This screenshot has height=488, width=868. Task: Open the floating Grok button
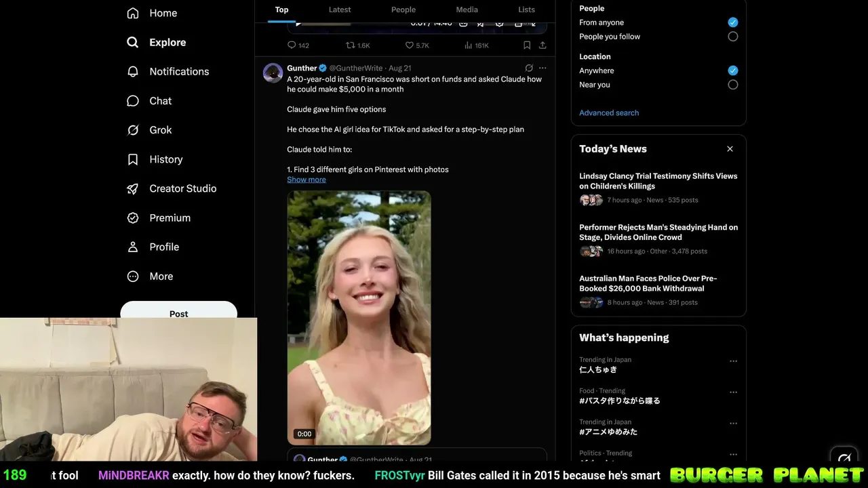click(844, 459)
